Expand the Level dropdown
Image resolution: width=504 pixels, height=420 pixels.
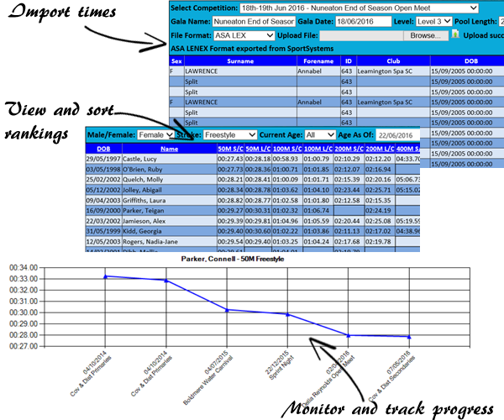432,22
